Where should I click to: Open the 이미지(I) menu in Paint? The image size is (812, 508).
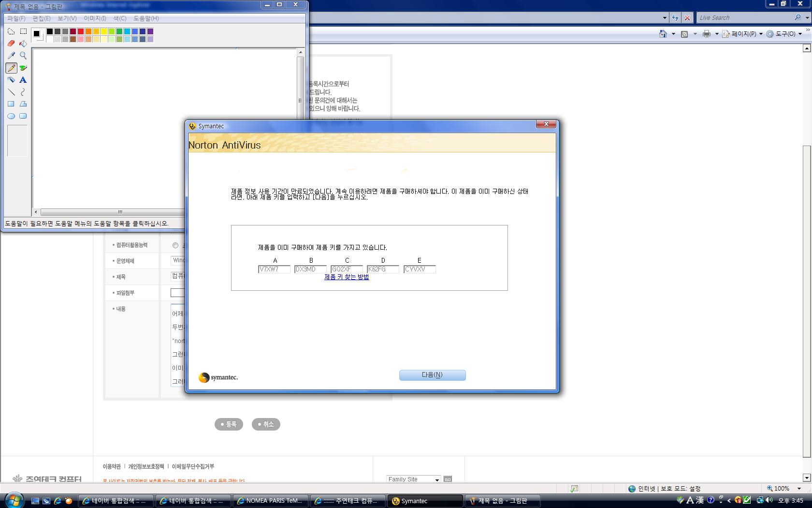point(95,18)
